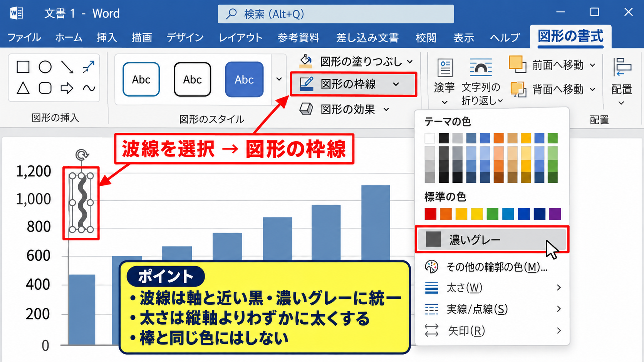This screenshot has width=644, height=362.
Task: Click the 検索 (Alt+Q) search box
Action: coord(336,14)
